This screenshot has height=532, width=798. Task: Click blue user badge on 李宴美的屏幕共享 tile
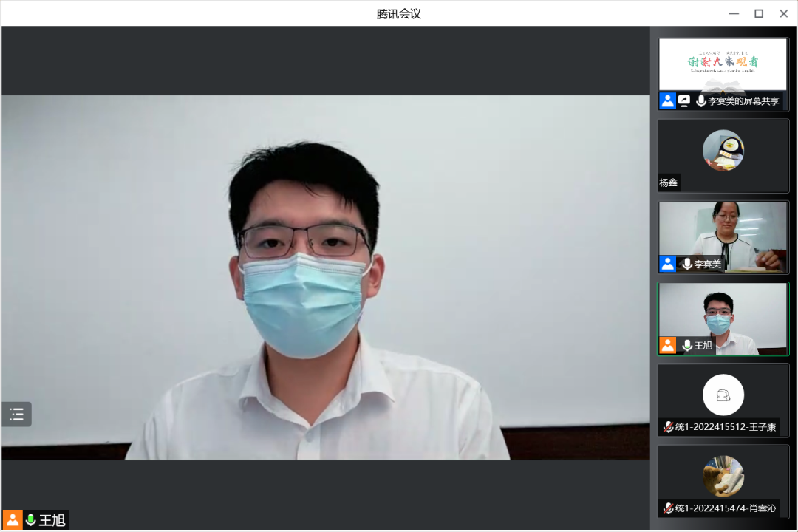click(x=667, y=101)
